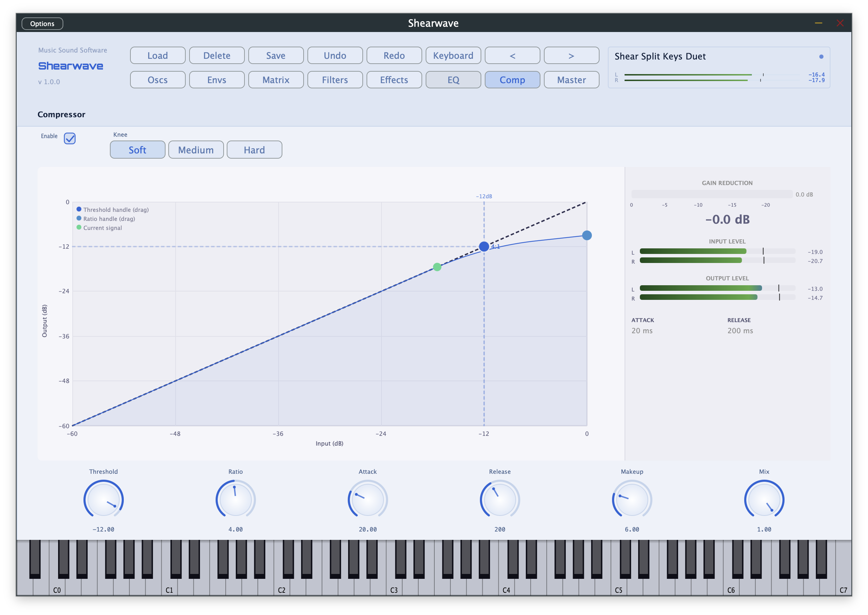Minimize the Shearwave window
The height and width of the screenshot is (615, 868).
[x=818, y=23]
